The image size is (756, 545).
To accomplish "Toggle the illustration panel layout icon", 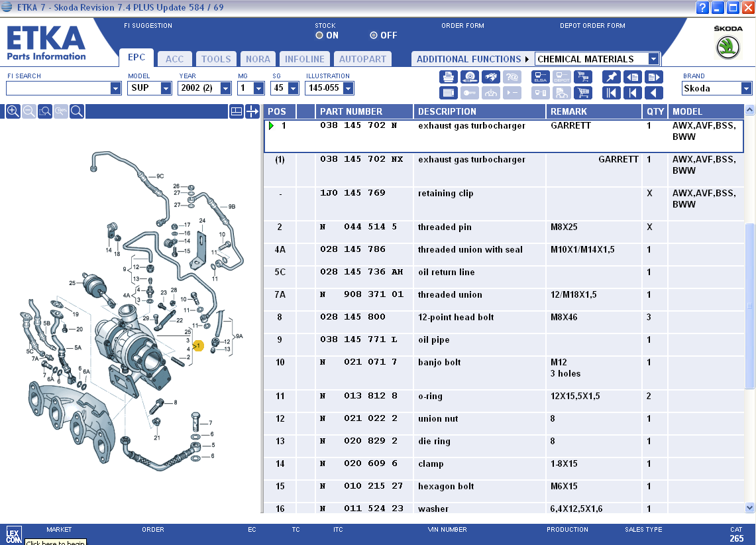I will tap(237, 111).
